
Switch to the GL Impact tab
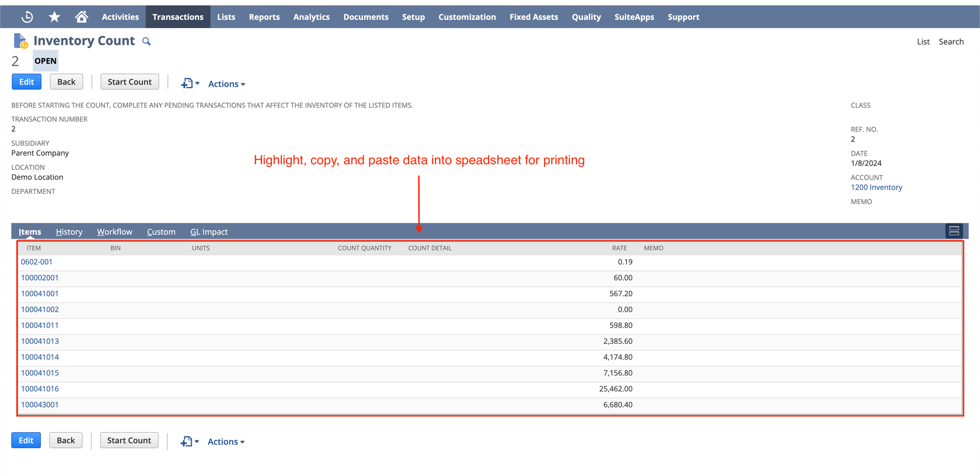[x=209, y=232]
